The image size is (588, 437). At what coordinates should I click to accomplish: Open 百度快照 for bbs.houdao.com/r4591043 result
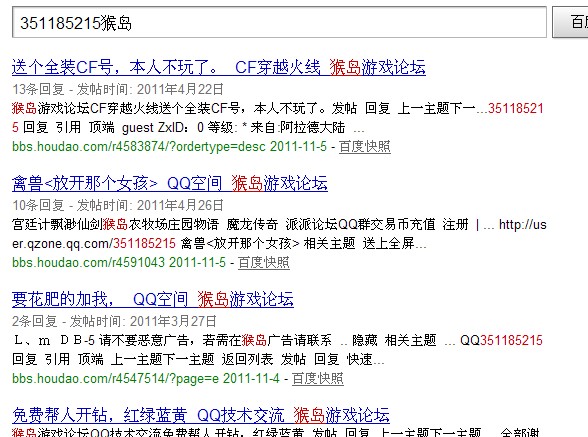264,262
